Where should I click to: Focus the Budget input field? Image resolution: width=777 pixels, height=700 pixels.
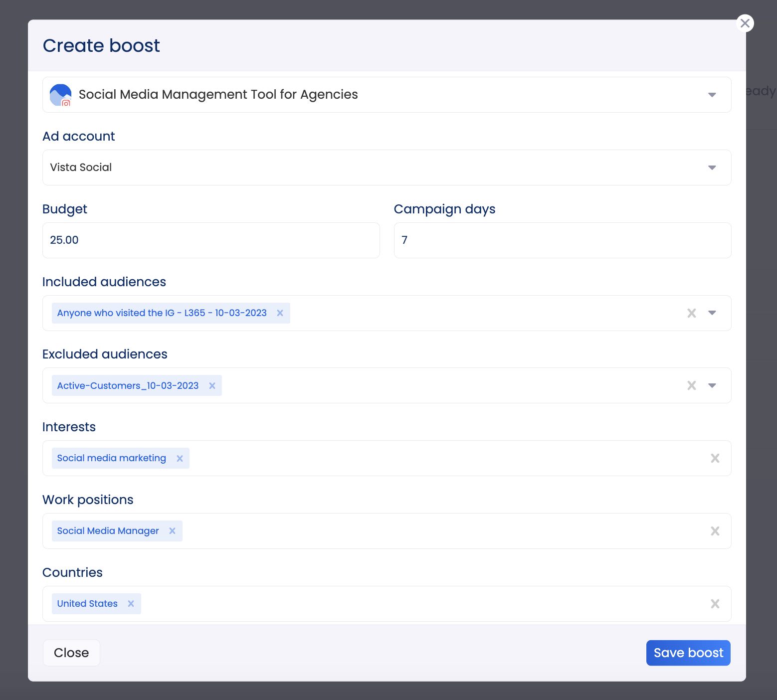click(211, 240)
